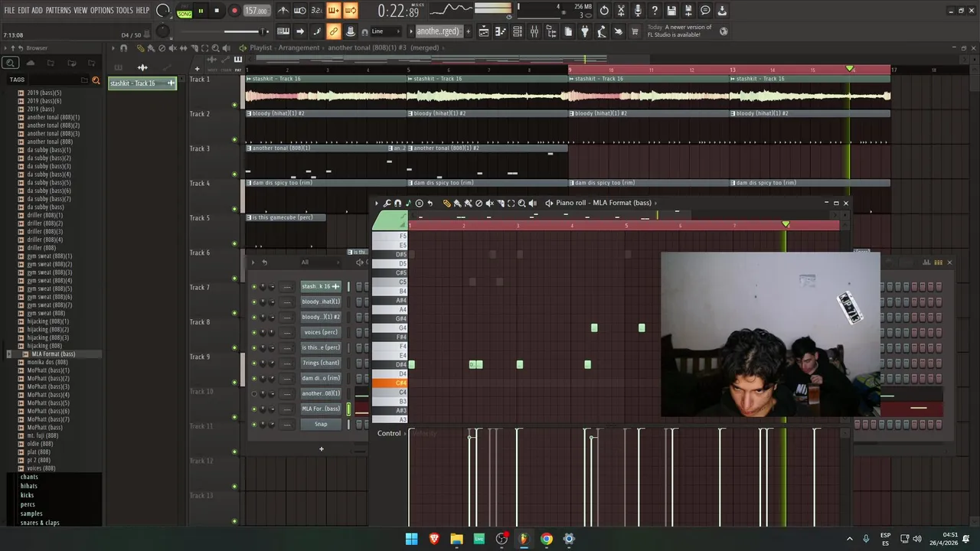
Task: Open the VIEW menu
Action: coord(80,11)
